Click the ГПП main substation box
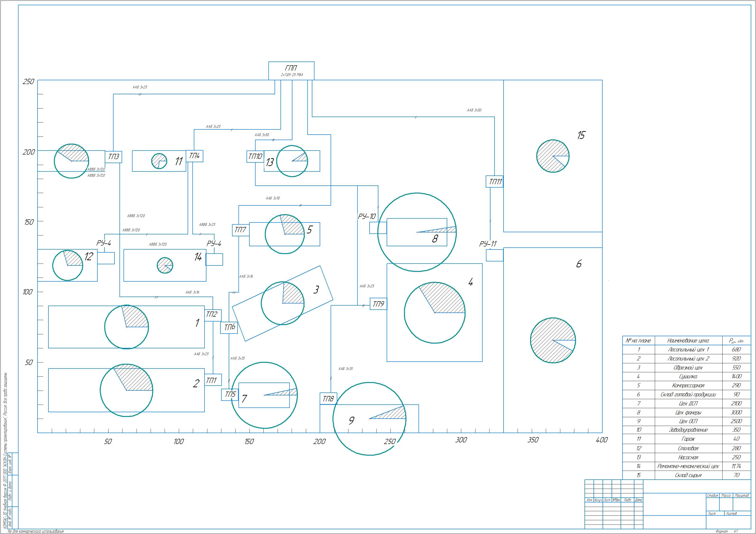756x534 pixels. point(291,71)
